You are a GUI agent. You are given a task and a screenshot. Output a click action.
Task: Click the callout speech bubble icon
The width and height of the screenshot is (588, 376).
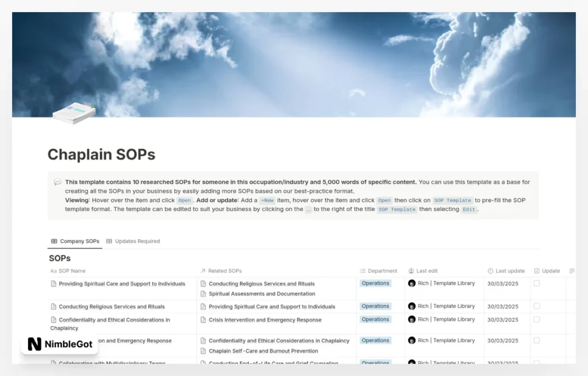point(57,182)
